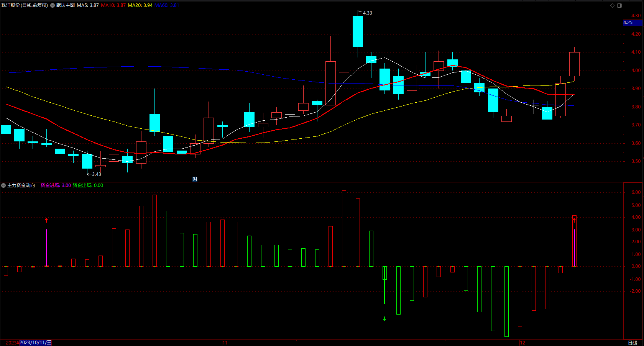Click the 主力资金动向 indicator name
This screenshot has height=346, width=644.
(21, 185)
